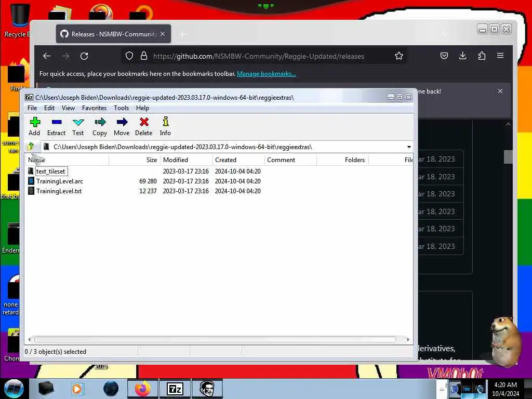Open Firefox hamburger application menu

pos(500,56)
